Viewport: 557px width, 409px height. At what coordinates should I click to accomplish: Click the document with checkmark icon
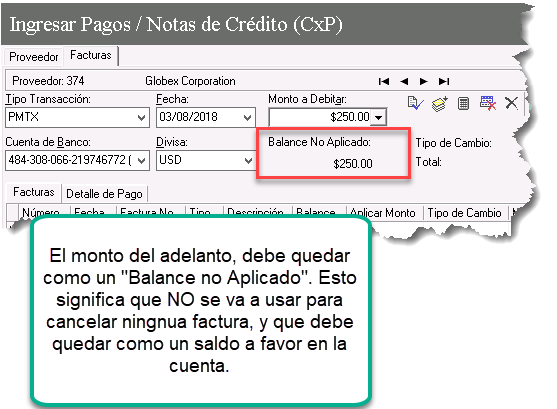point(415,103)
